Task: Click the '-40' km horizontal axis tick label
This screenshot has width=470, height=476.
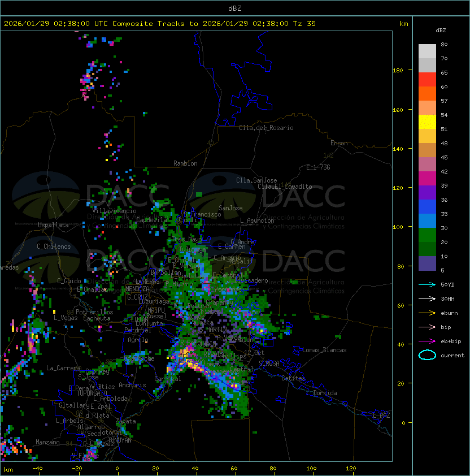Action: [37, 469]
